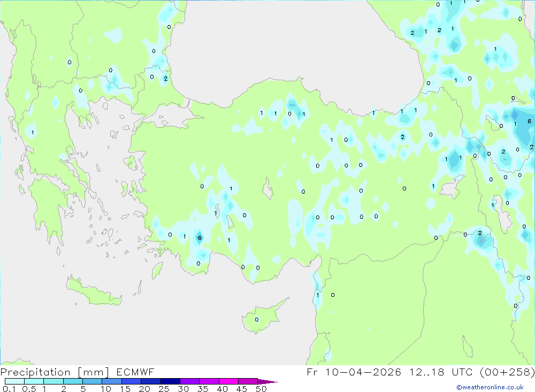
Task: Click the 1 value in western Greece
Action: (33, 133)
